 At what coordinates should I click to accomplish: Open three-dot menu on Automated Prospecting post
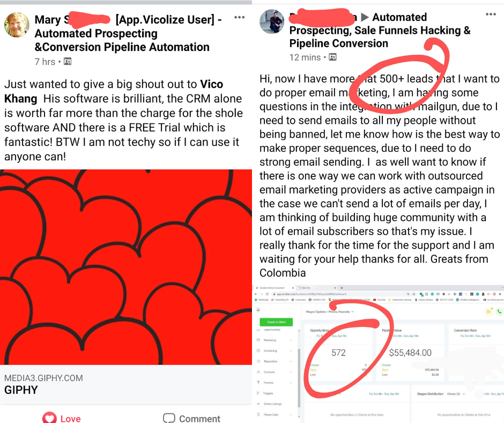(x=491, y=14)
